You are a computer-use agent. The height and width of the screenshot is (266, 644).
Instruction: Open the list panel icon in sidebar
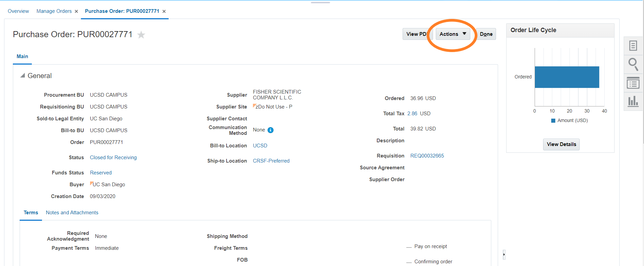(633, 83)
